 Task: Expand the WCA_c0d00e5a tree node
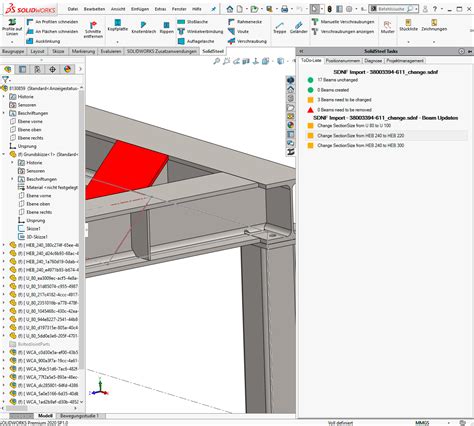pos(4,352)
